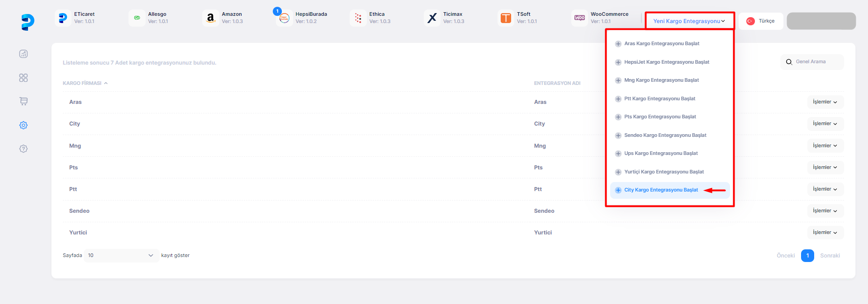Click the Allesgo integration icon

pos(137,18)
